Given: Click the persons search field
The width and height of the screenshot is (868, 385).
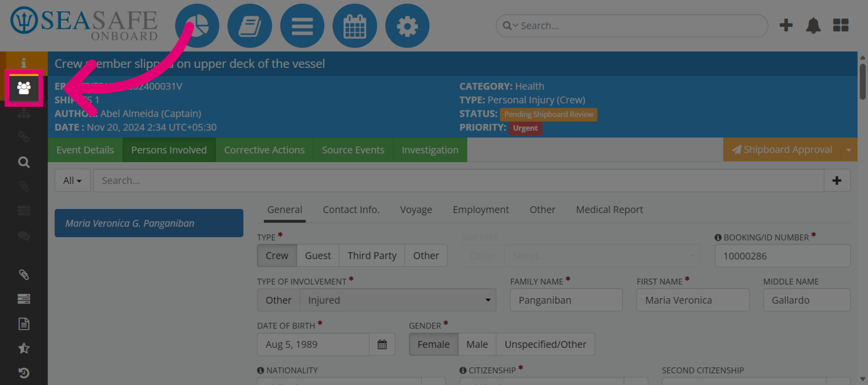Looking at the screenshot, I should (458, 181).
